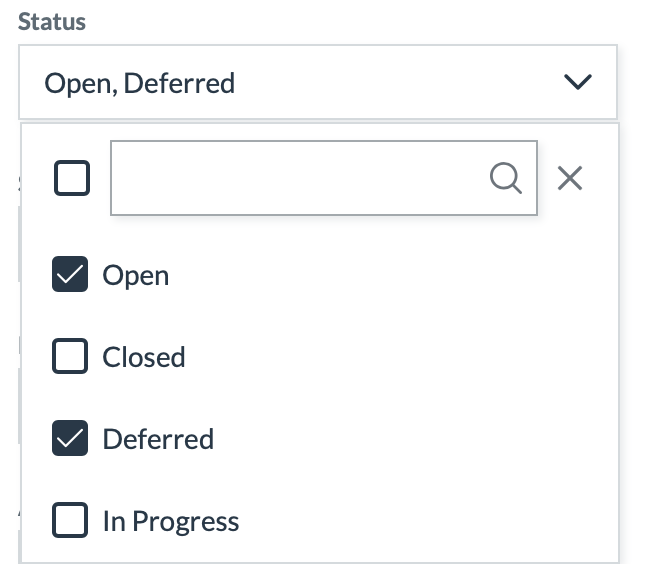Viewport: 654px width, 564px height.
Task: Toggle the select-all checkbox beside search
Action: tap(71, 178)
